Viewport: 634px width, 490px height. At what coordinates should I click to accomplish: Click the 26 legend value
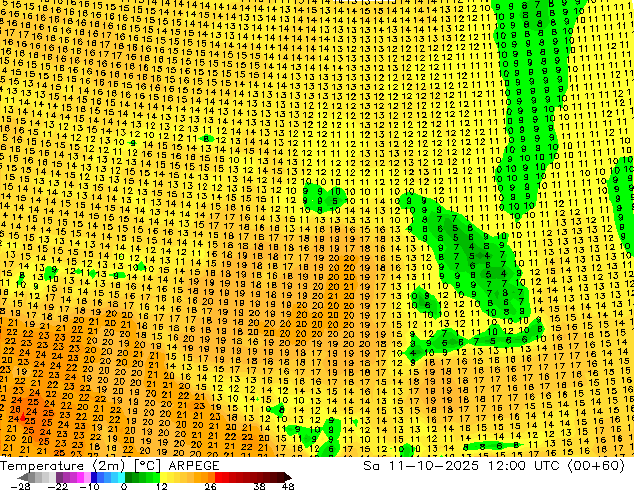pos(210,486)
